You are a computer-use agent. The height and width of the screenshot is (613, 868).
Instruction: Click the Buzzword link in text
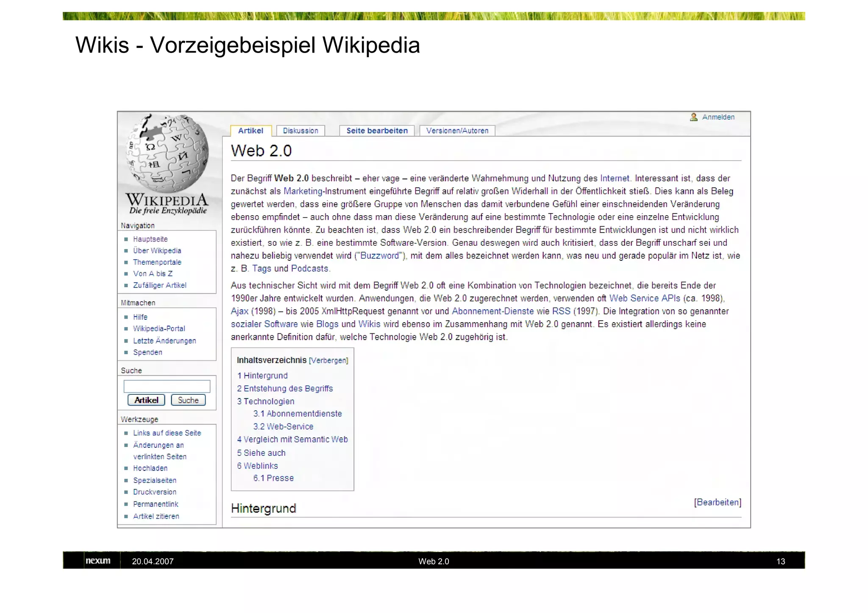380,256
